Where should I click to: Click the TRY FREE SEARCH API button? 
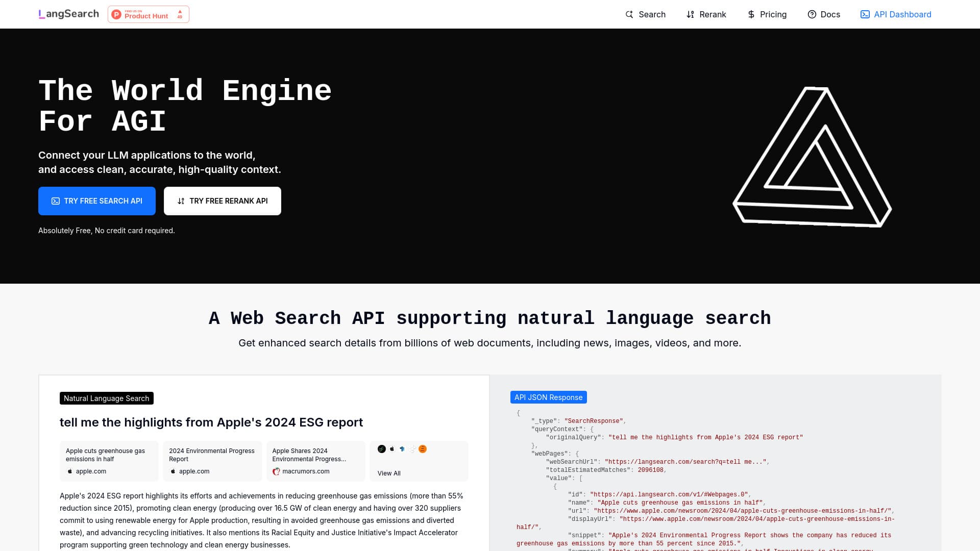(96, 201)
